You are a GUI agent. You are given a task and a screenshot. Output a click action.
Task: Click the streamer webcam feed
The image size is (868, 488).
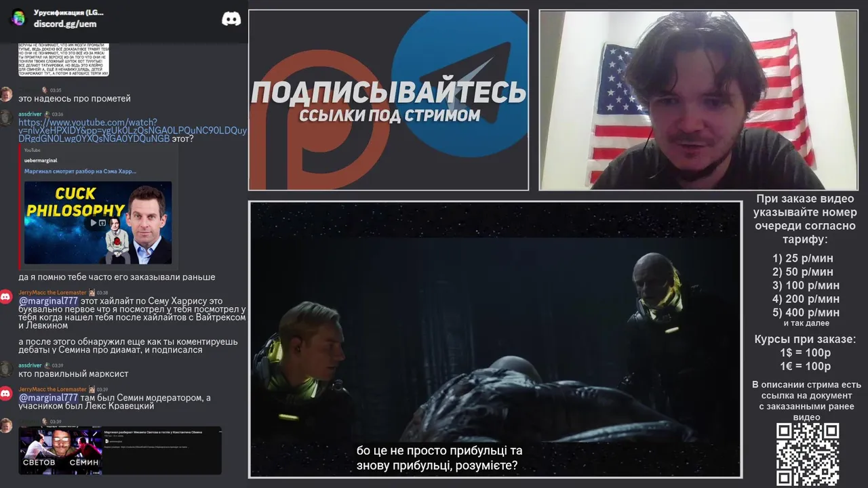(698, 100)
